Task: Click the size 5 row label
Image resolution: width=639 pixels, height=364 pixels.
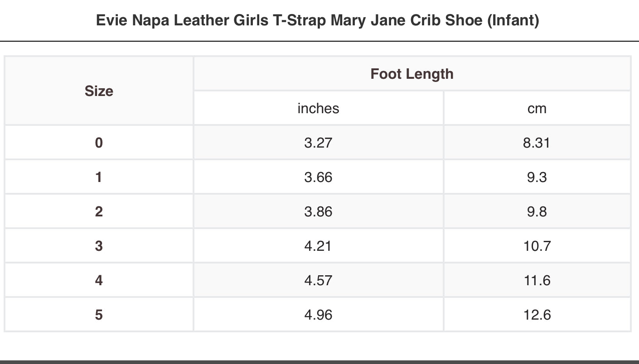Action: click(99, 315)
